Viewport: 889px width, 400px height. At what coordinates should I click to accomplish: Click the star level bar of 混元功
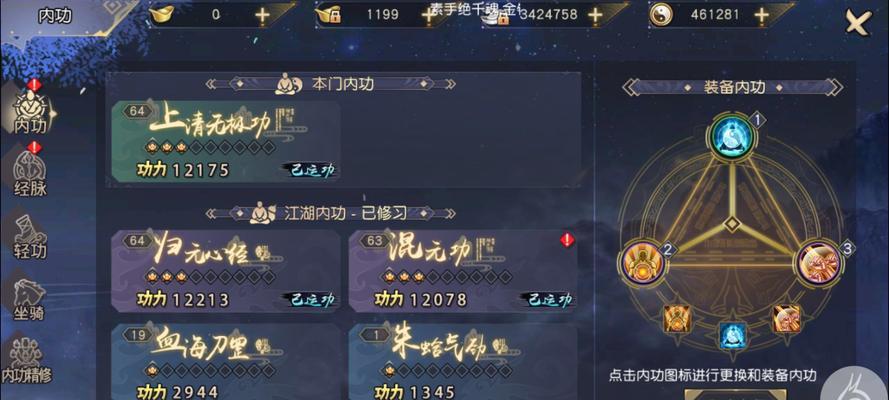448,277
